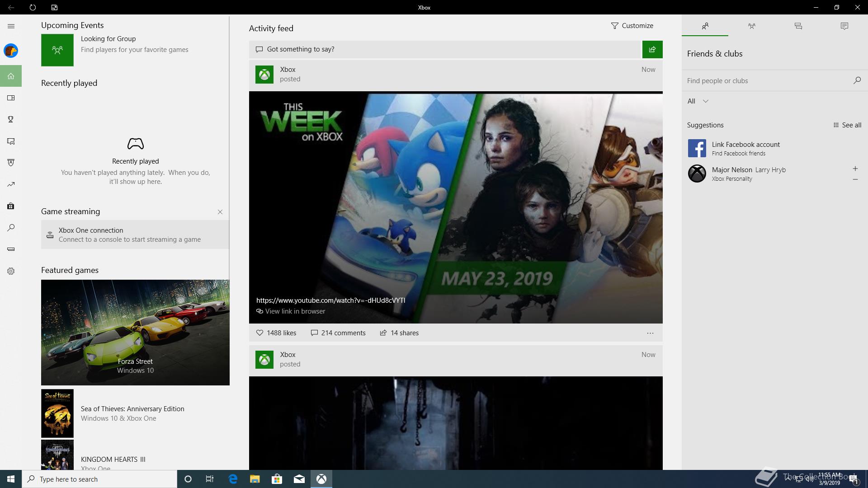Go to the Home icon in sidebar
The height and width of the screenshot is (488, 868).
[x=11, y=76]
